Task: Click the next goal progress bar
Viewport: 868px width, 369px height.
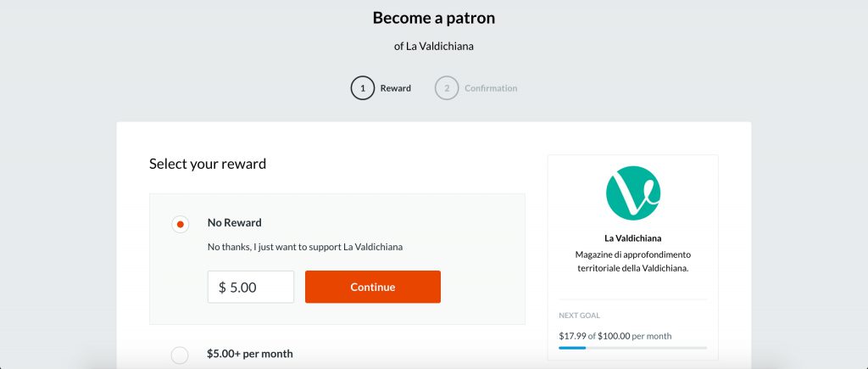Action: [x=632, y=348]
